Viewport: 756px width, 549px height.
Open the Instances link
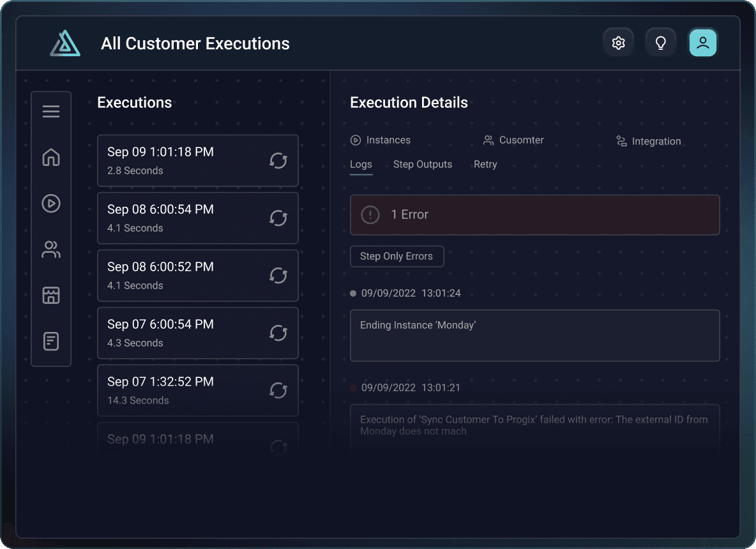[x=389, y=140]
